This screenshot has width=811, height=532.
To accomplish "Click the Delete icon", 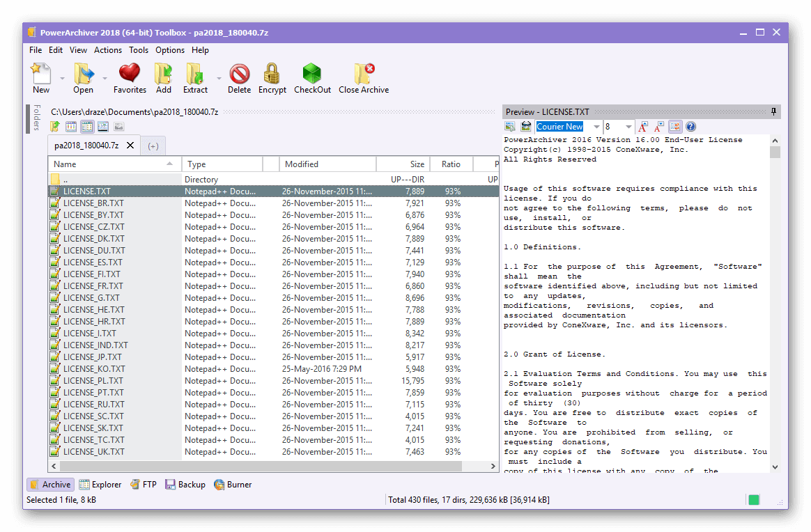I will pyautogui.click(x=240, y=74).
